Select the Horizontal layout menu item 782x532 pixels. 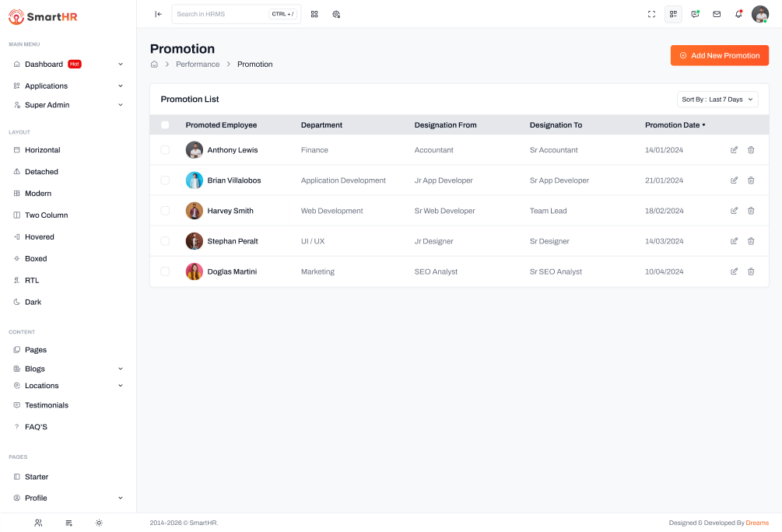42,150
